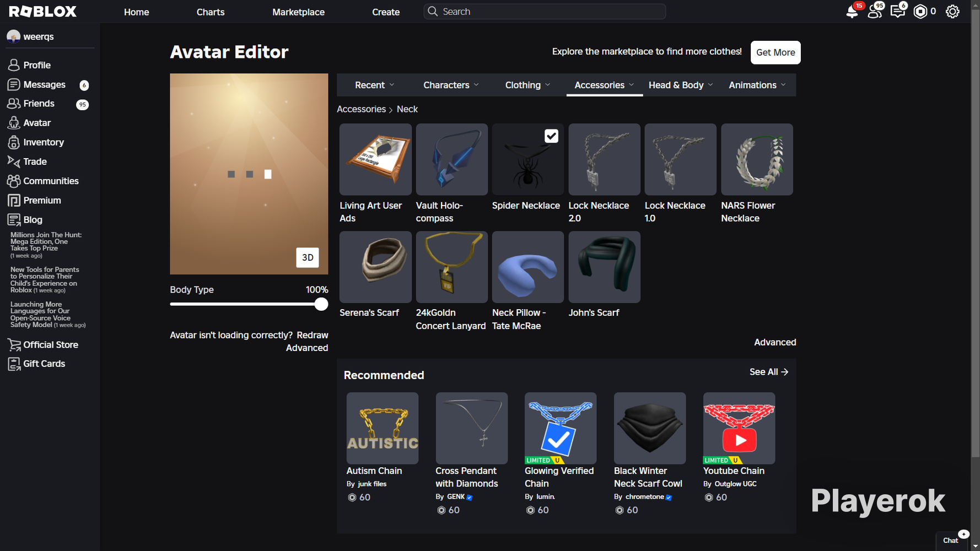Image resolution: width=980 pixels, height=551 pixels.
Task: Open the Autism Chain recommended item
Action: pos(383,428)
